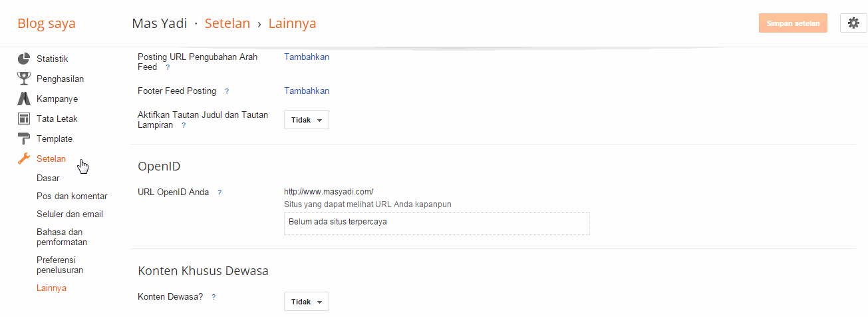Click help icon beside Konten Dewasa
868x317 pixels.
click(x=214, y=297)
